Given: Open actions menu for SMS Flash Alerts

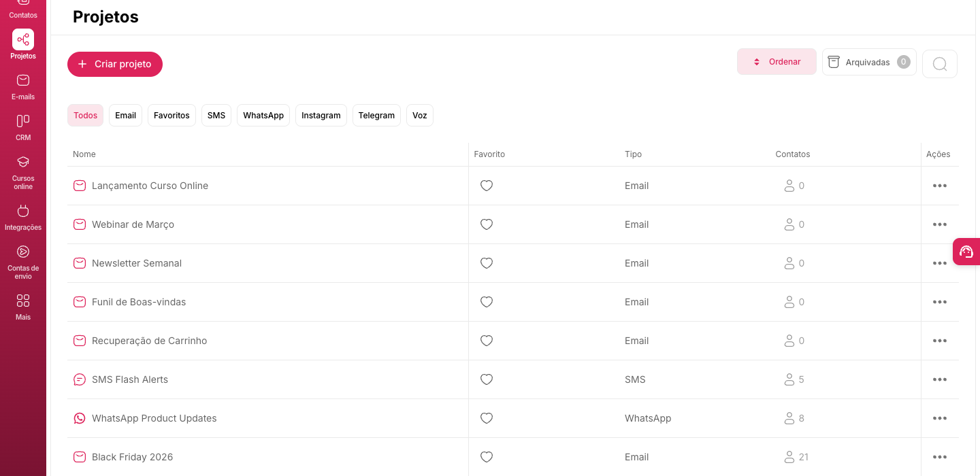Looking at the screenshot, I should (940, 379).
